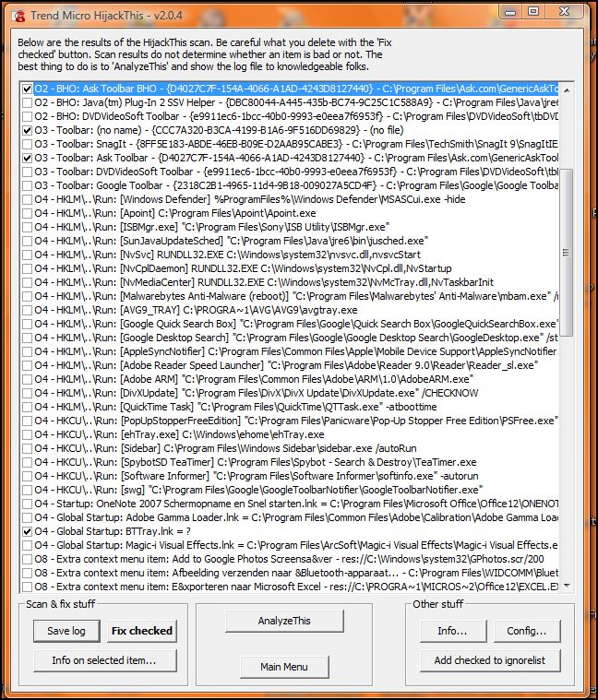
Task: Open the Info... dialog
Action: point(452,631)
